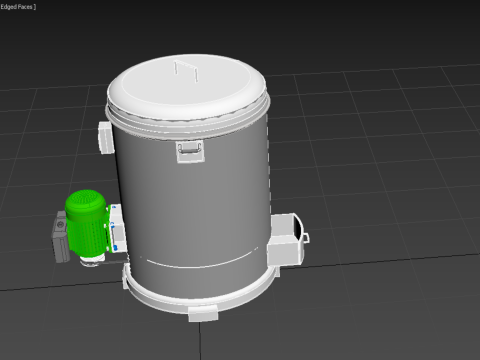Select the handle on the lid
The width and height of the screenshot is (480, 360).
click(186, 71)
